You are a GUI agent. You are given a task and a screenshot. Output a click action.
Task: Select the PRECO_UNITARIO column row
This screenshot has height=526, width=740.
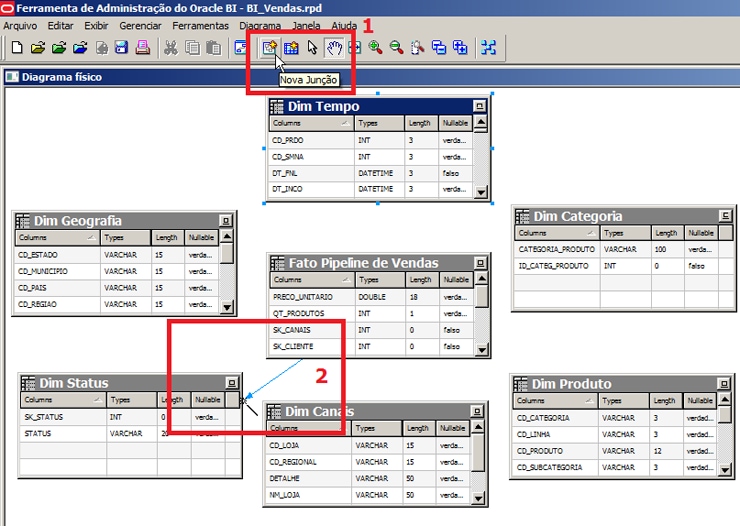click(x=372, y=297)
